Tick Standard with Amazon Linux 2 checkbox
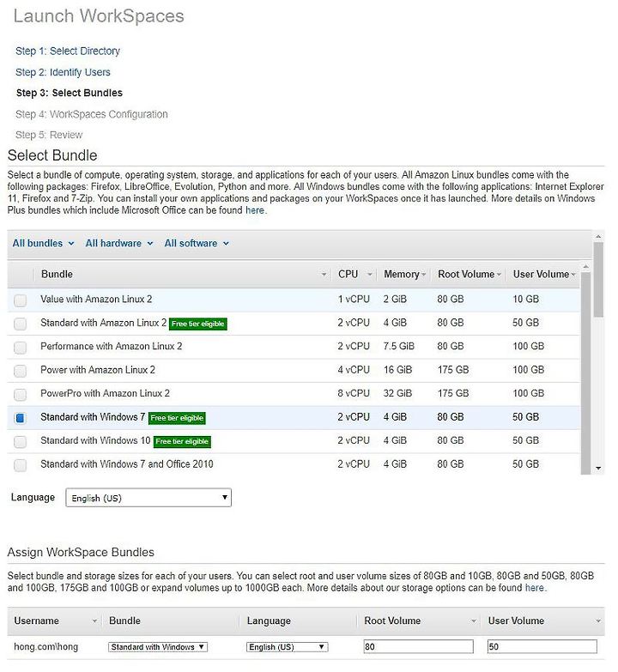618x672 pixels. click(x=20, y=324)
